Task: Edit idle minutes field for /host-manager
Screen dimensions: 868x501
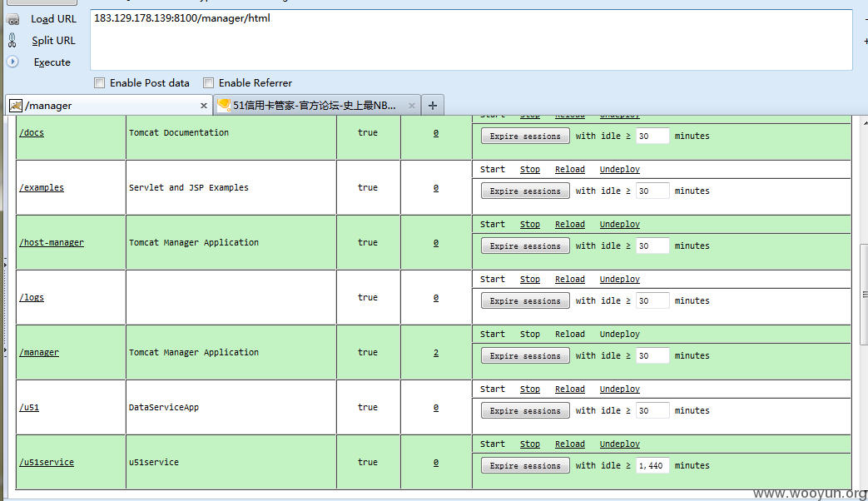Action: [652, 246]
